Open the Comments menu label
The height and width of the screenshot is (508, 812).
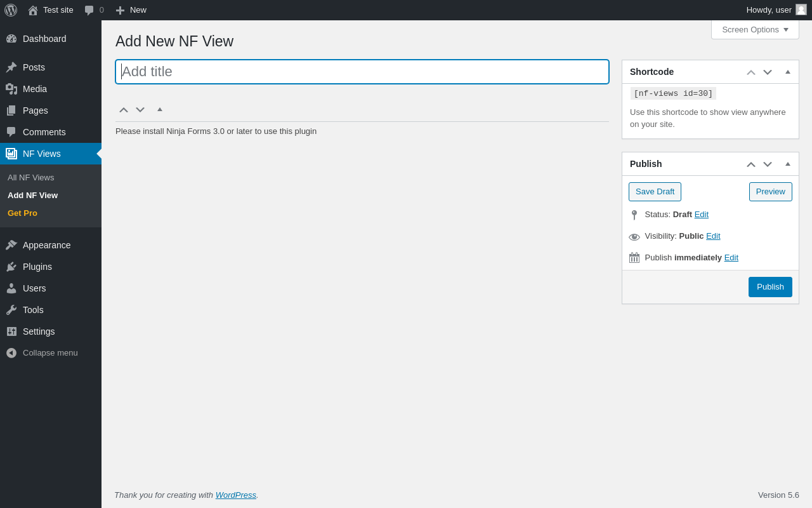click(x=44, y=132)
